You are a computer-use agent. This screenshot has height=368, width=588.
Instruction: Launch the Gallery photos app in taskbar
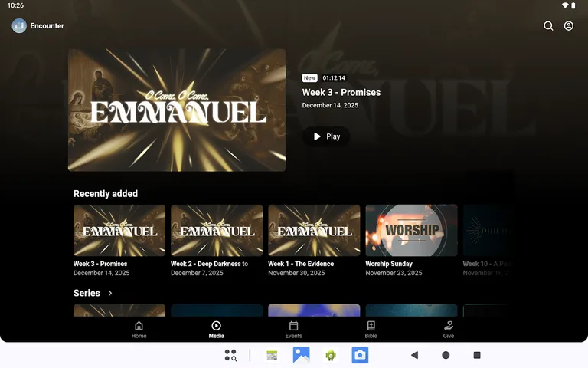[x=301, y=355]
